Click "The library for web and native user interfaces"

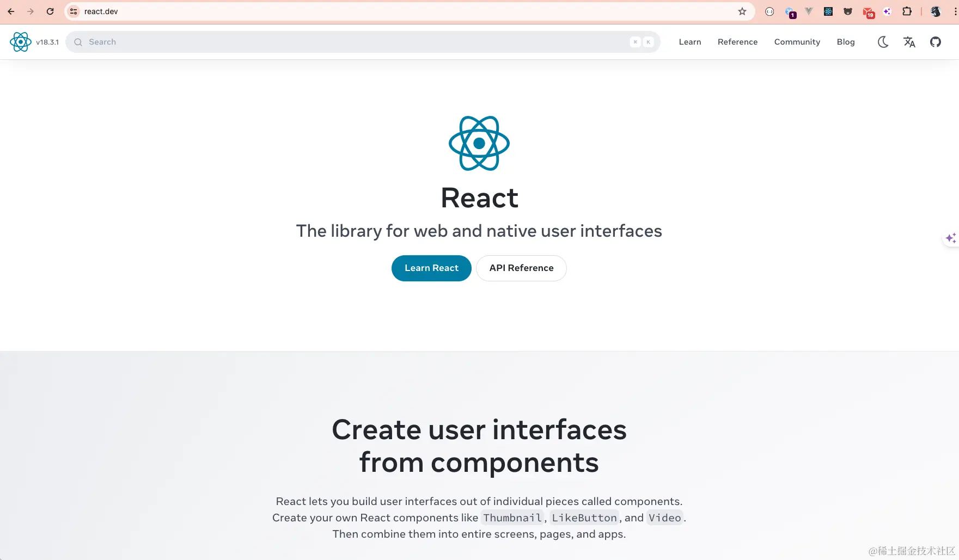[x=479, y=231]
